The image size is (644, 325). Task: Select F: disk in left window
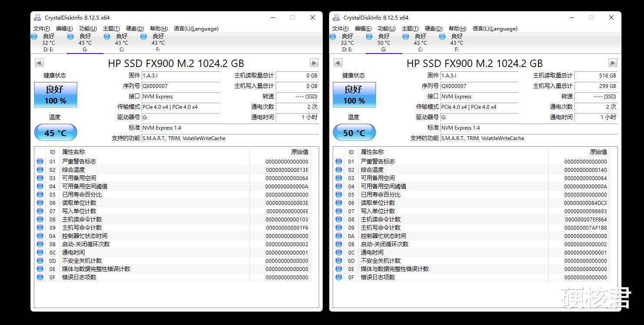(158, 43)
